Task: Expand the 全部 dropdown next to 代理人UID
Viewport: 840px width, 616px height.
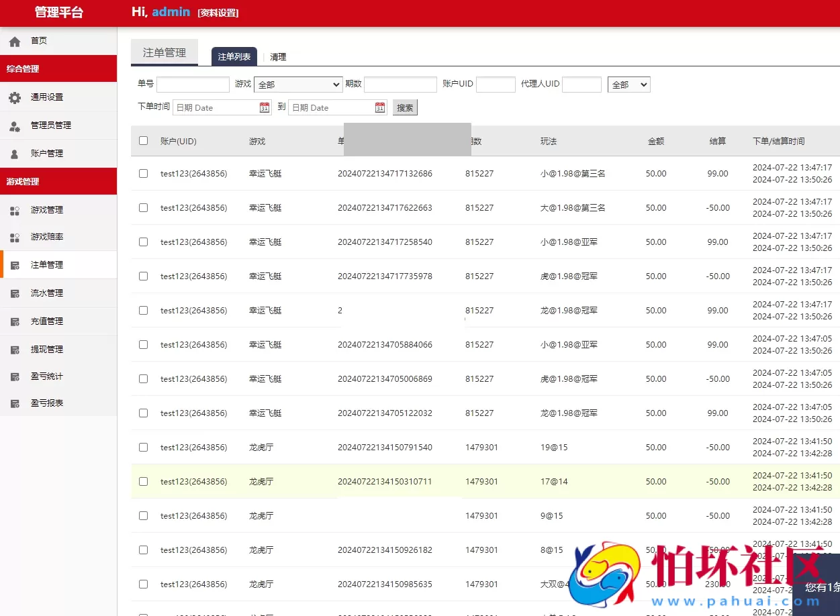Action: pos(628,84)
